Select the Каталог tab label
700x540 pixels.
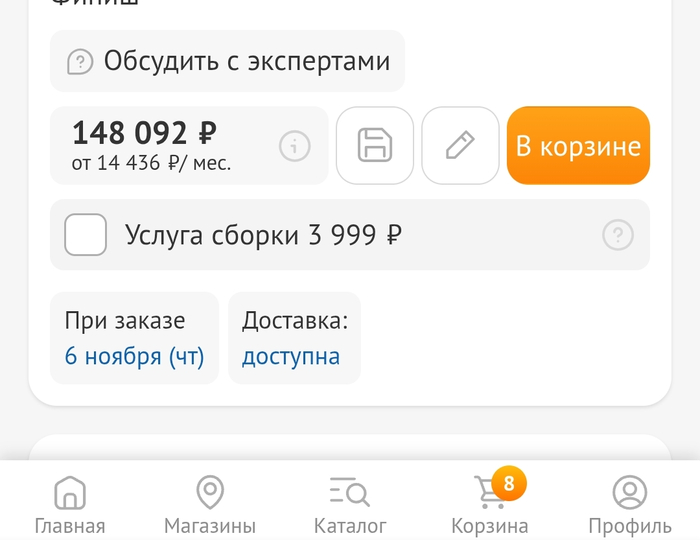point(350,526)
